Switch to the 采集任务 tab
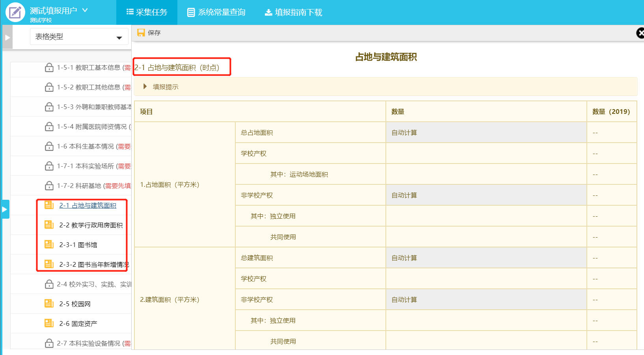 (x=147, y=13)
